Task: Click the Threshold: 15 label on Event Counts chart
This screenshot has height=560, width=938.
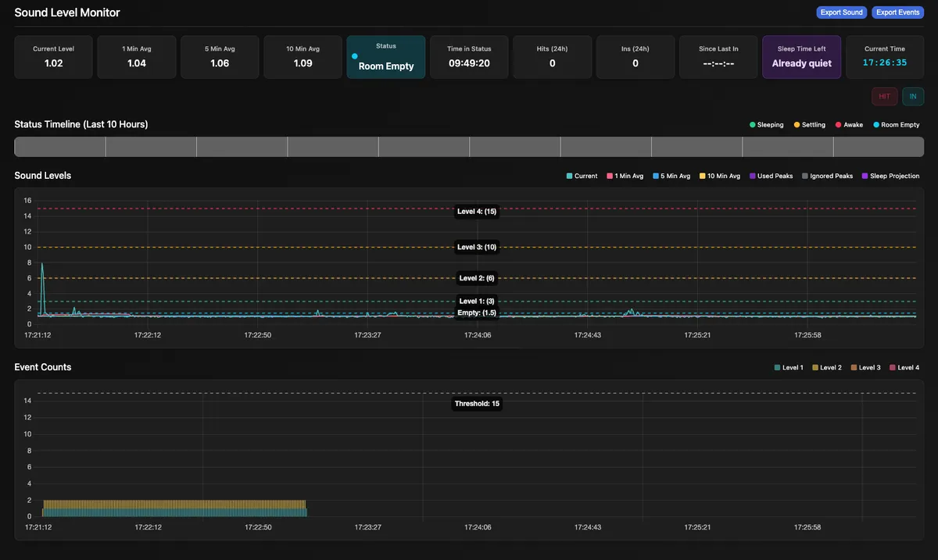Action: 477,404
